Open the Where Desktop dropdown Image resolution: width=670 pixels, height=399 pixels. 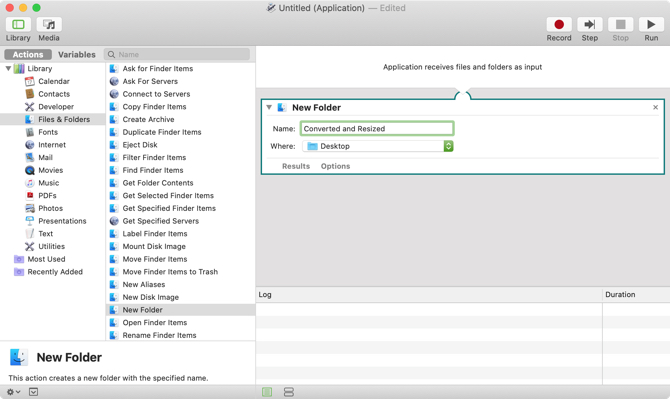pyautogui.click(x=378, y=146)
